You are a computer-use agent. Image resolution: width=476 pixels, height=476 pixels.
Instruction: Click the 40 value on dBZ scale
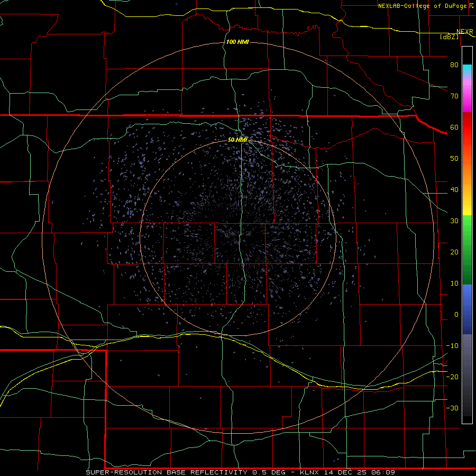coord(454,190)
